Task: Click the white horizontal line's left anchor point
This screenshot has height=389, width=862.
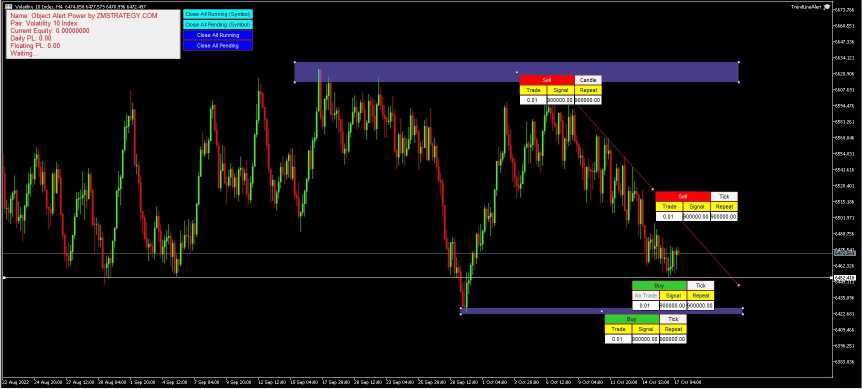Action: tap(4, 277)
